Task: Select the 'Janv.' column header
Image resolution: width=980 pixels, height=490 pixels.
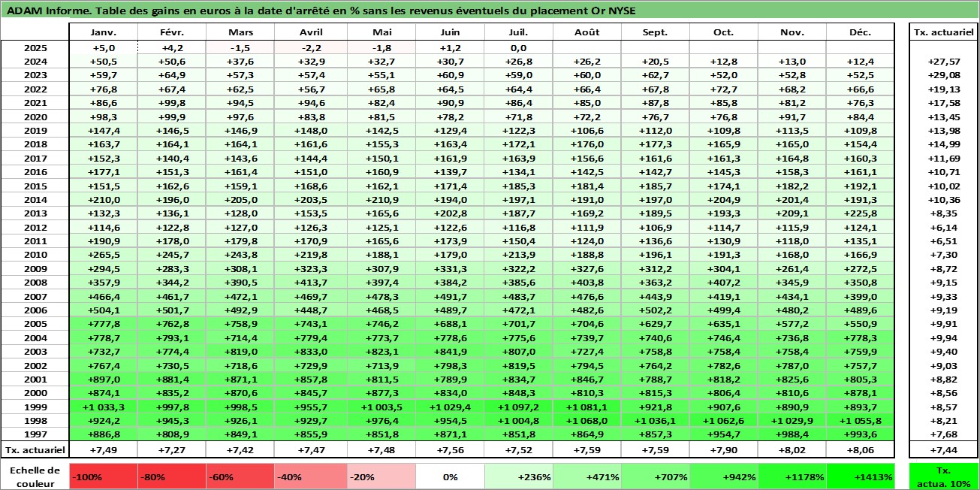Action: point(104,32)
